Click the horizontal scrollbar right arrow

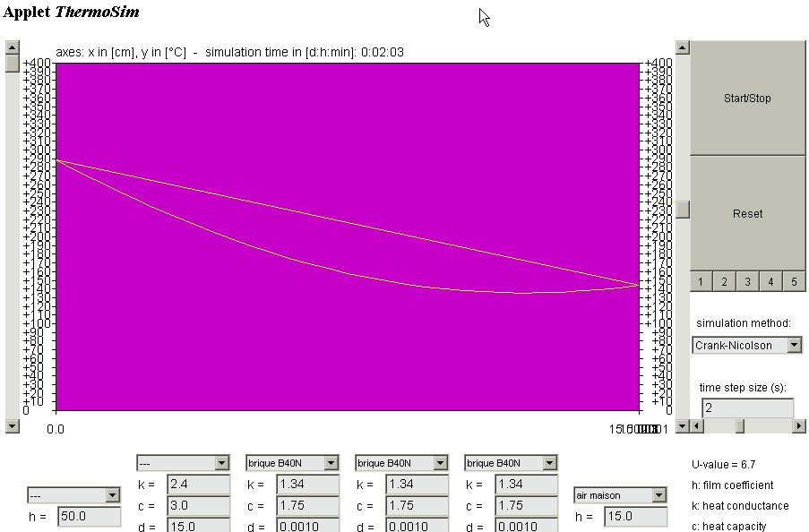click(x=798, y=425)
